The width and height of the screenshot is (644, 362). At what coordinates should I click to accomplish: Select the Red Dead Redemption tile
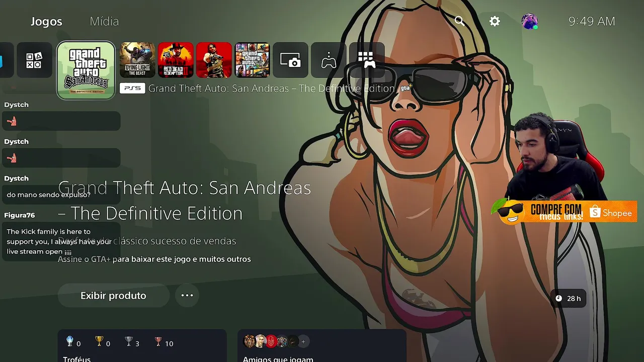point(214,60)
